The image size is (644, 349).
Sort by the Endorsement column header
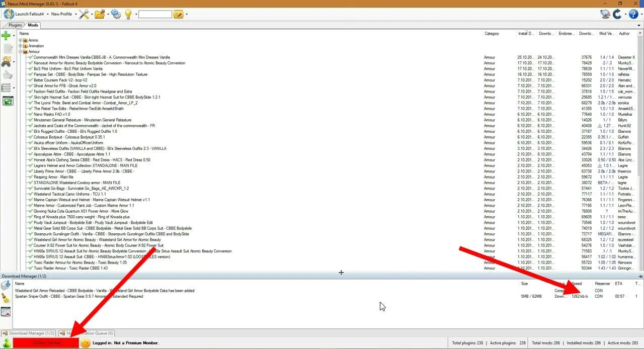tap(567, 34)
